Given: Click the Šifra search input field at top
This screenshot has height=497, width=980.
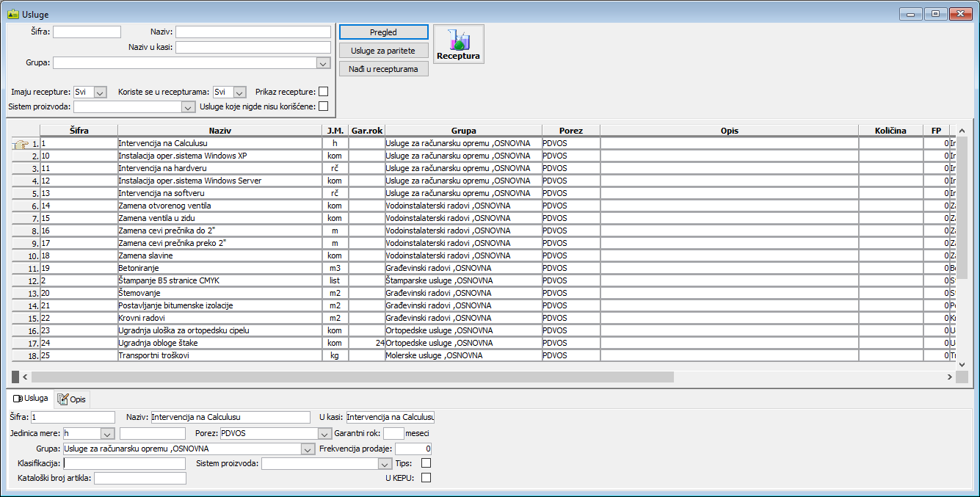Looking at the screenshot, I should [87, 32].
